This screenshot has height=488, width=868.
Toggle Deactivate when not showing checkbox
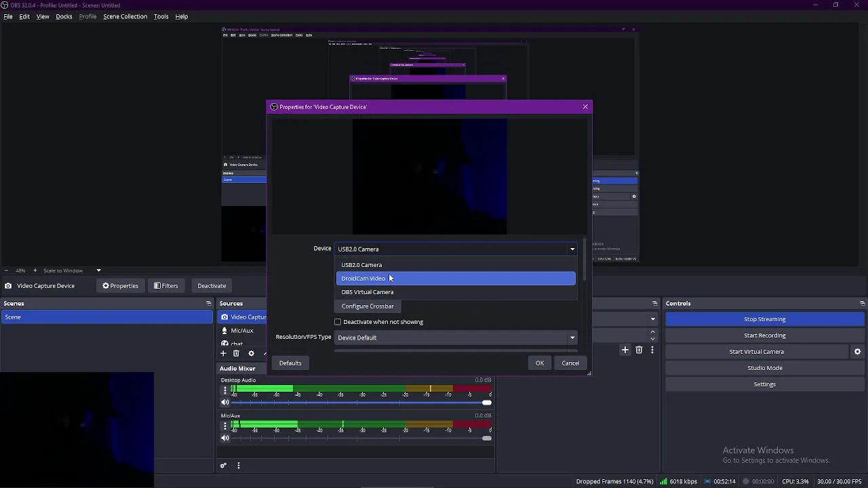pos(338,322)
